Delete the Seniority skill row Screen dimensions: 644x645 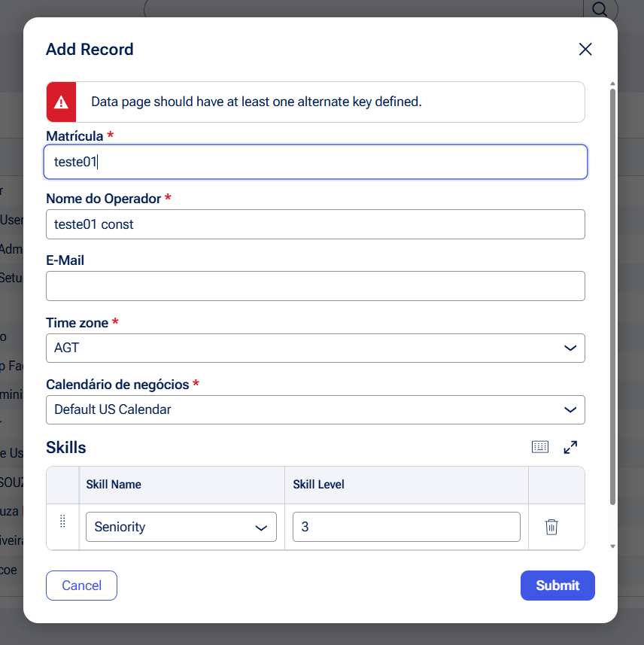[x=551, y=527]
